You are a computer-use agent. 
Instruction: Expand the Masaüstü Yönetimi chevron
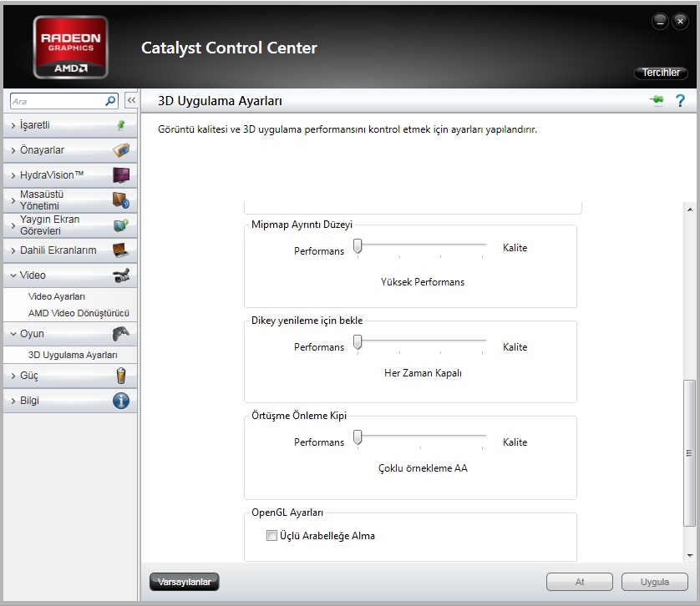click(13, 200)
